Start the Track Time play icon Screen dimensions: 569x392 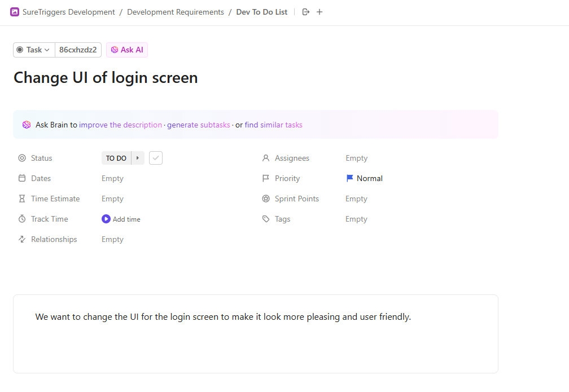pyautogui.click(x=106, y=219)
